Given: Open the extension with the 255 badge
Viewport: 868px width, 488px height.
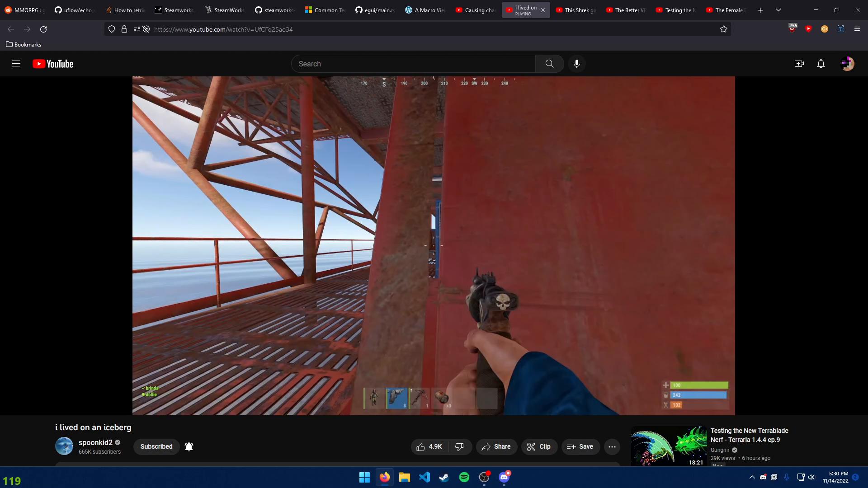Looking at the screenshot, I should click(793, 28).
